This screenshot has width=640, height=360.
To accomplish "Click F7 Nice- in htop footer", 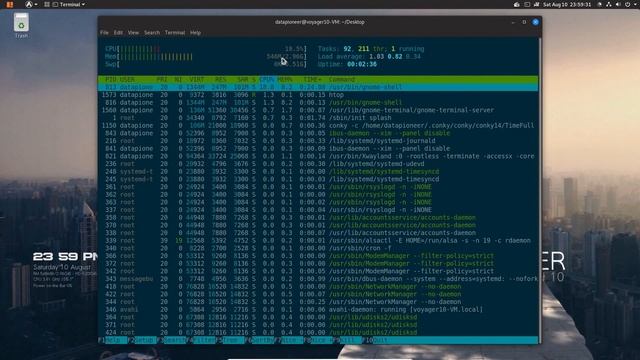I will 289,340.
